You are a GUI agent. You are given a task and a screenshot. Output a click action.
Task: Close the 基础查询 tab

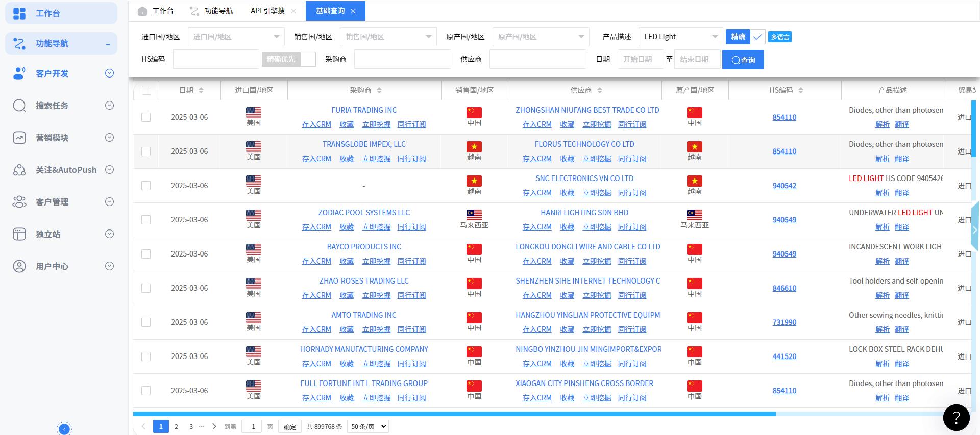353,11
